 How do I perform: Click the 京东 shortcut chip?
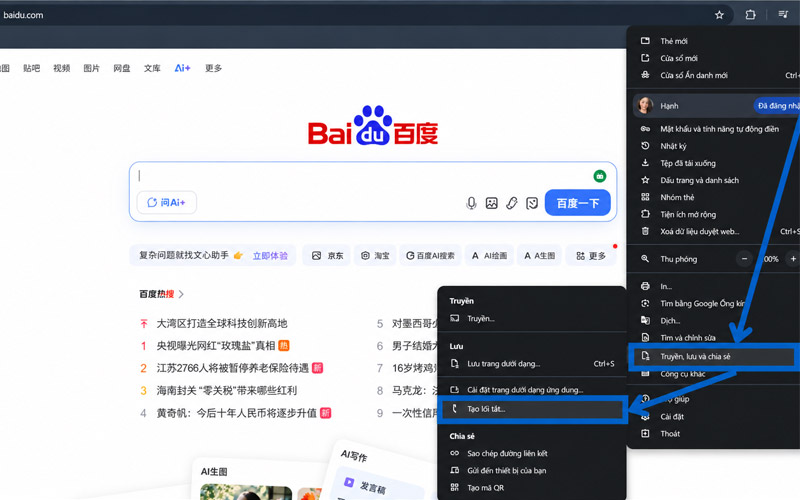[x=327, y=256]
